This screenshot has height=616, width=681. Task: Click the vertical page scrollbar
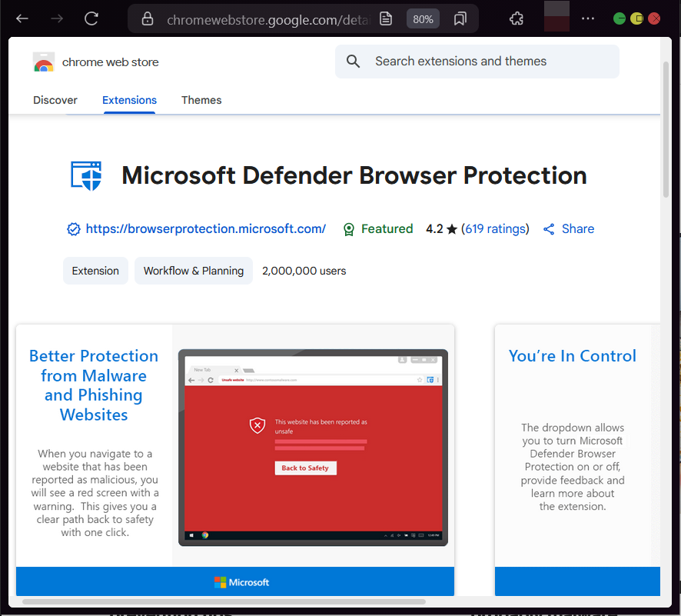pyautogui.click(x=666, y=130)
